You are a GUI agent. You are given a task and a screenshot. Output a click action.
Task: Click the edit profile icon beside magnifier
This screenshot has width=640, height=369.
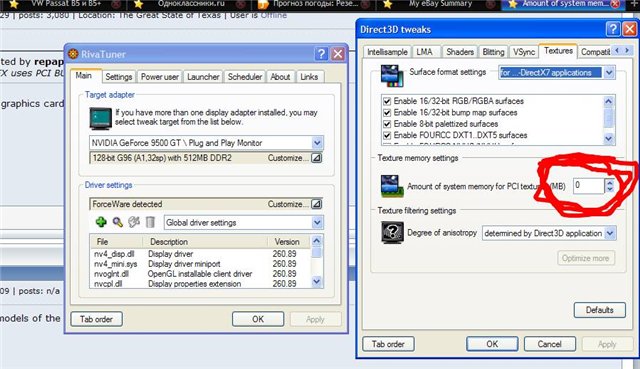tap(134, 222)
